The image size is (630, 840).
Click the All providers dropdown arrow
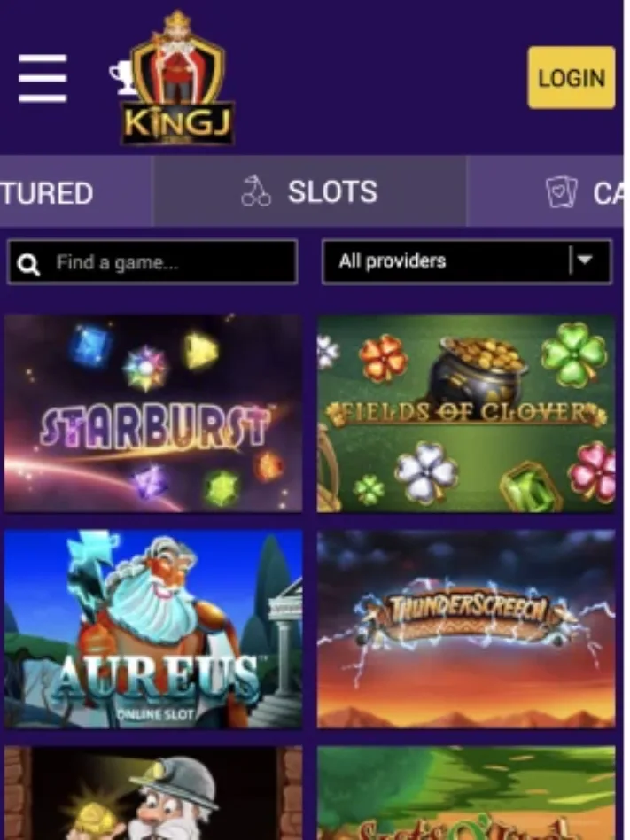coord(586,261)
